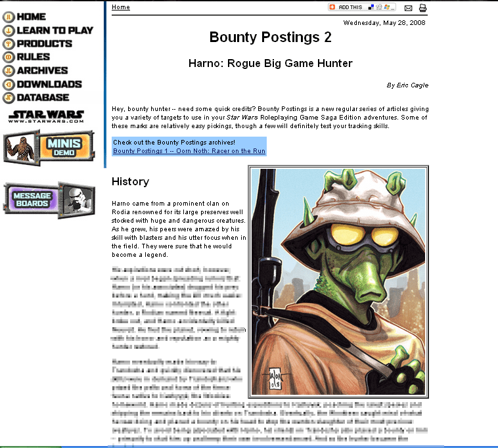Open the HOME sidebar menu item
Viewport: 498px width, 448px height.
(x=31, y=16)
